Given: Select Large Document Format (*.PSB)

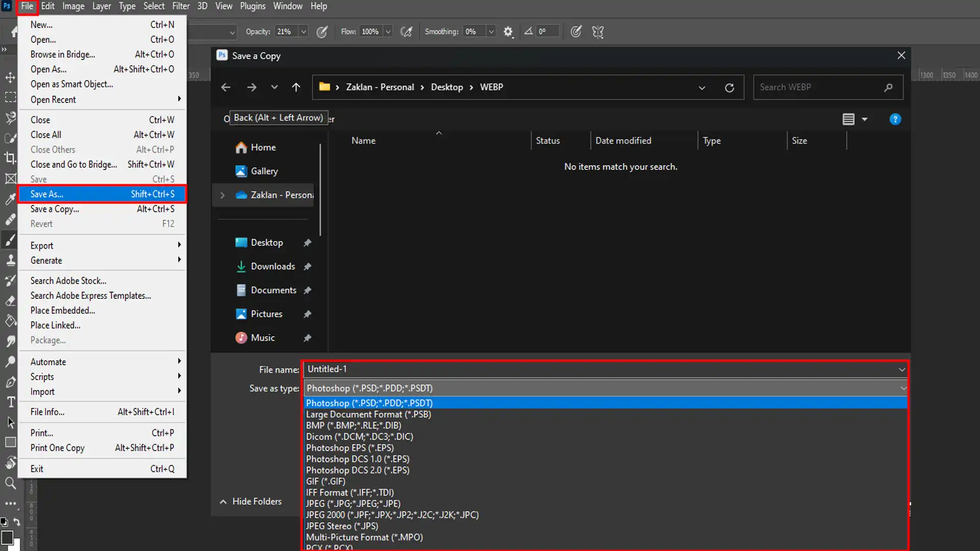Looking at the screenshot, I should tap(605, 414).
